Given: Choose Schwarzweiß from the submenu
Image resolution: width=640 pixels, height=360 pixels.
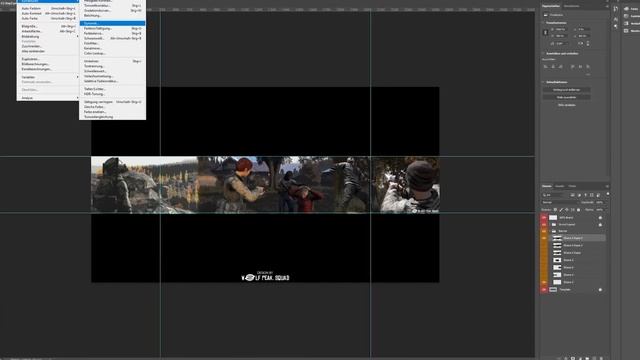Looking at the screenshot, I should [112, 38].
